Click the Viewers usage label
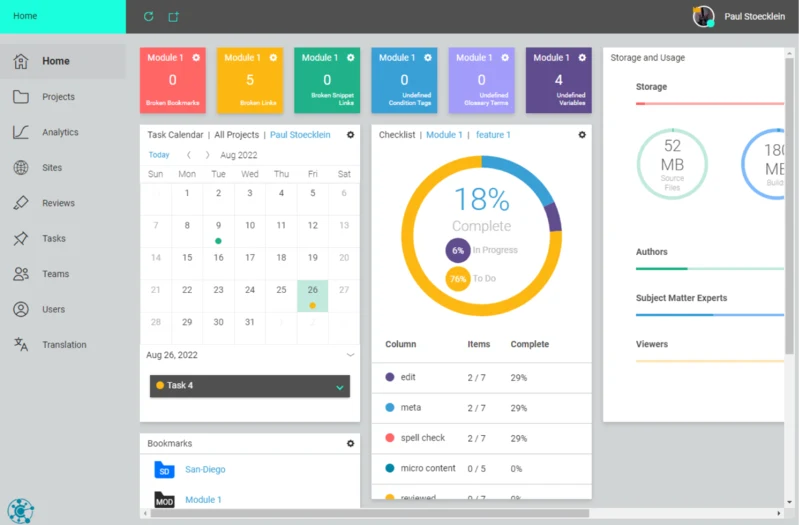799x525 pixels. (x=652, y=344)
